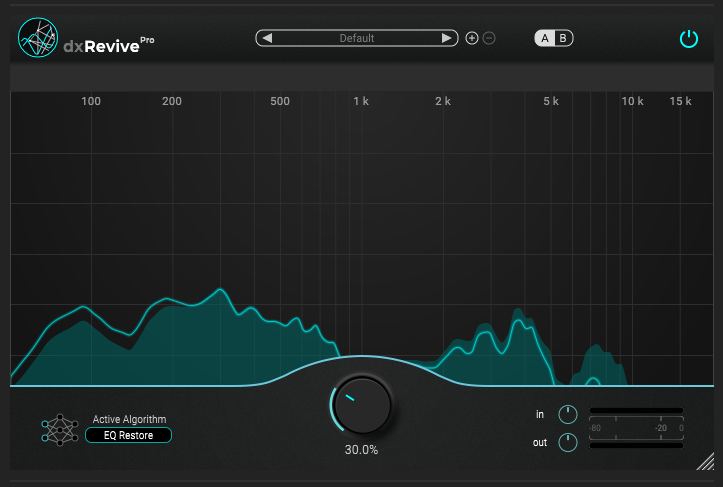723x487 pixels.
Task: Click the in gain knob
Action: (x=568, y=415)
